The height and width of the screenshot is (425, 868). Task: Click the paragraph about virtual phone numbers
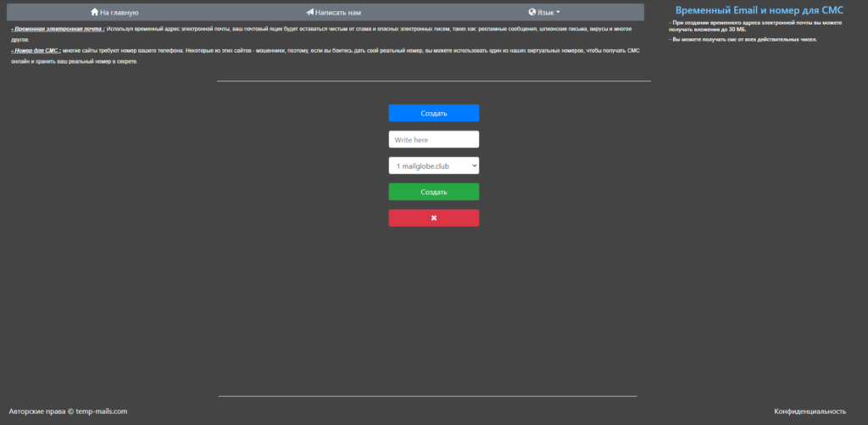coord(339,56)
